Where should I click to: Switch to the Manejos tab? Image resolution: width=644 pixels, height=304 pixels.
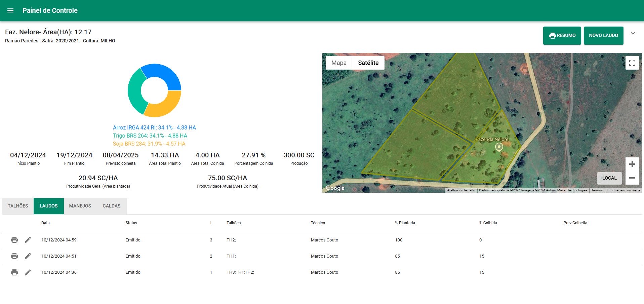tap(80, 206)
